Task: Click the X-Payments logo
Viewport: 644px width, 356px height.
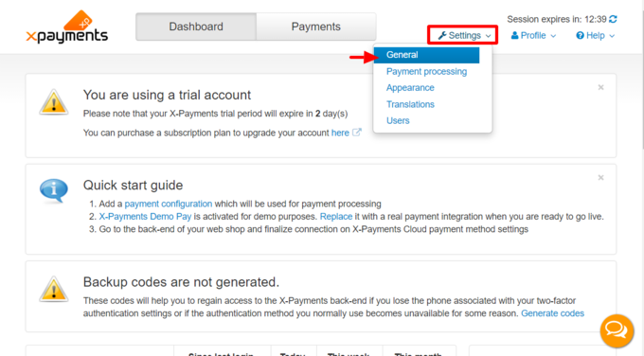Action: 67,27
